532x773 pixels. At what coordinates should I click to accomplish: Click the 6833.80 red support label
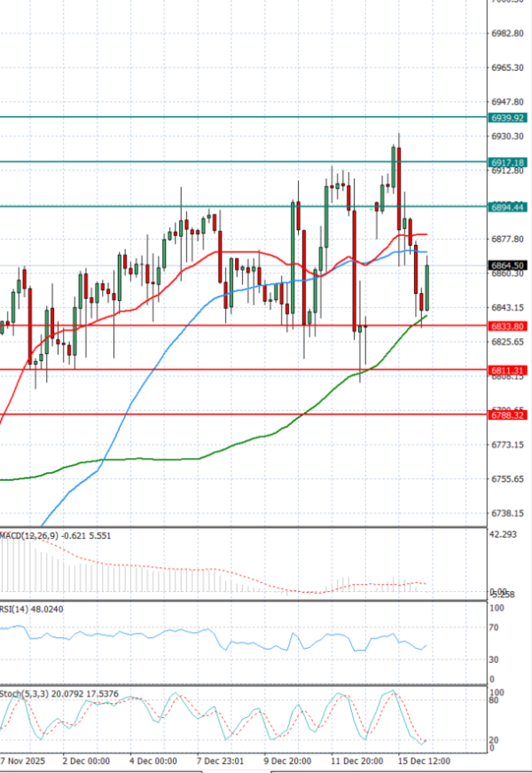point(508,326)
